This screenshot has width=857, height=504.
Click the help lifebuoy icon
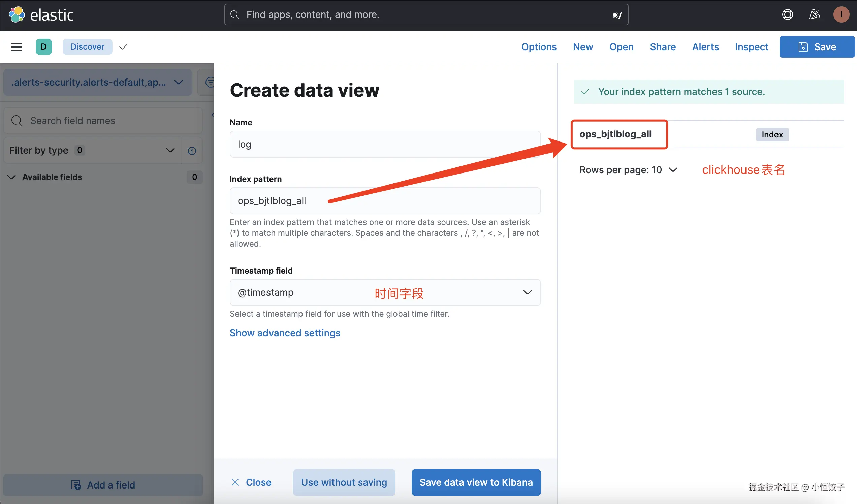(787, 14)
